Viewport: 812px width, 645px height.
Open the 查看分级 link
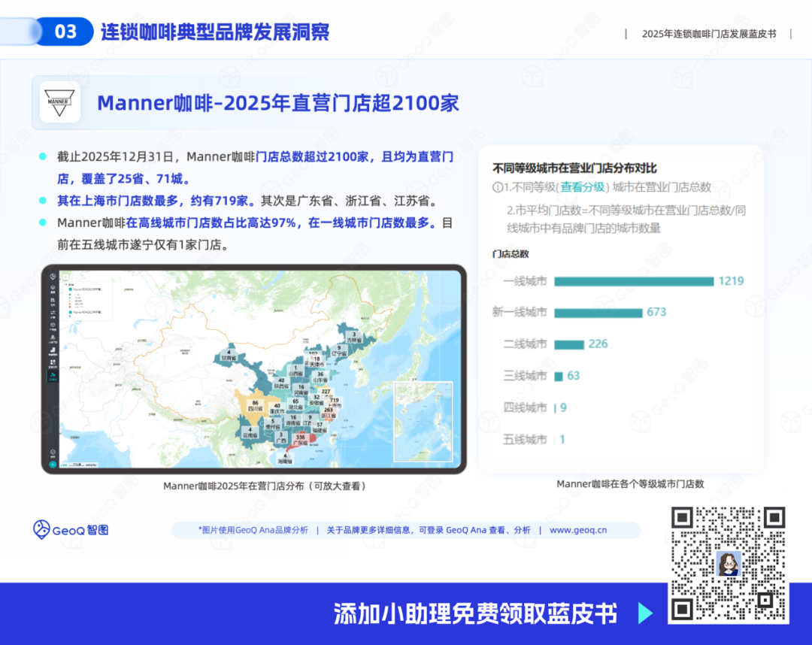(582, 187)
